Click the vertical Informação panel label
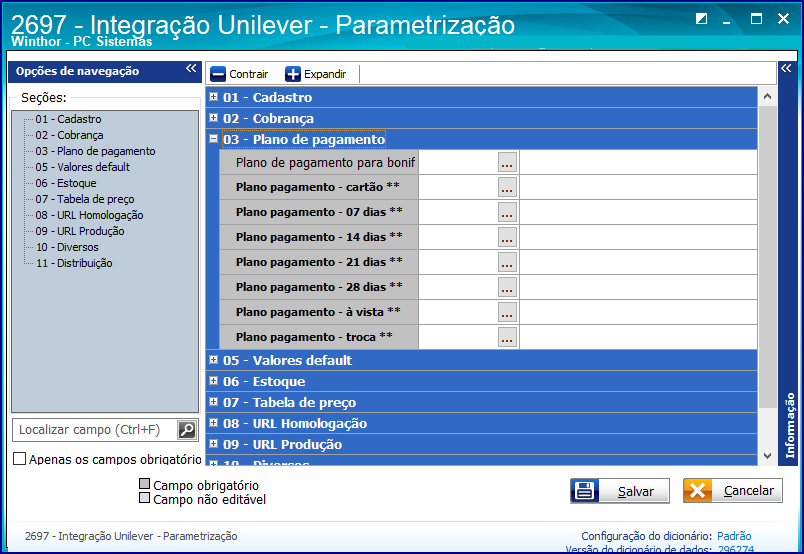 pos(790,425)
